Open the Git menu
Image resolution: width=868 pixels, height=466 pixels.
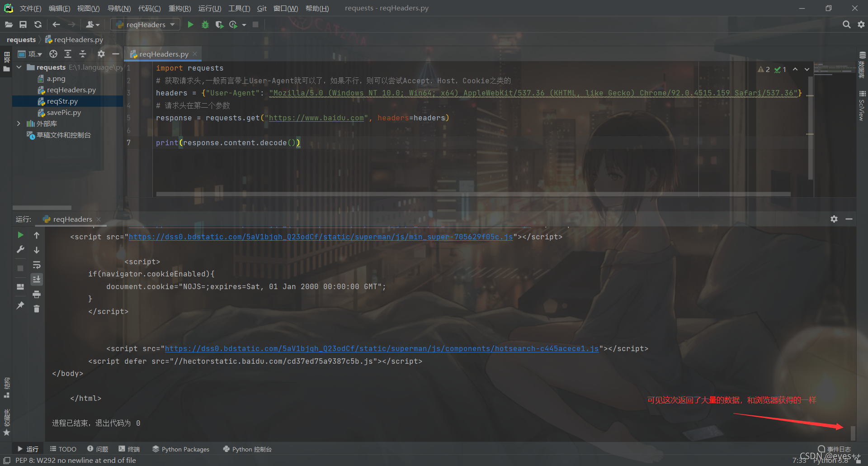pos(262,8)
